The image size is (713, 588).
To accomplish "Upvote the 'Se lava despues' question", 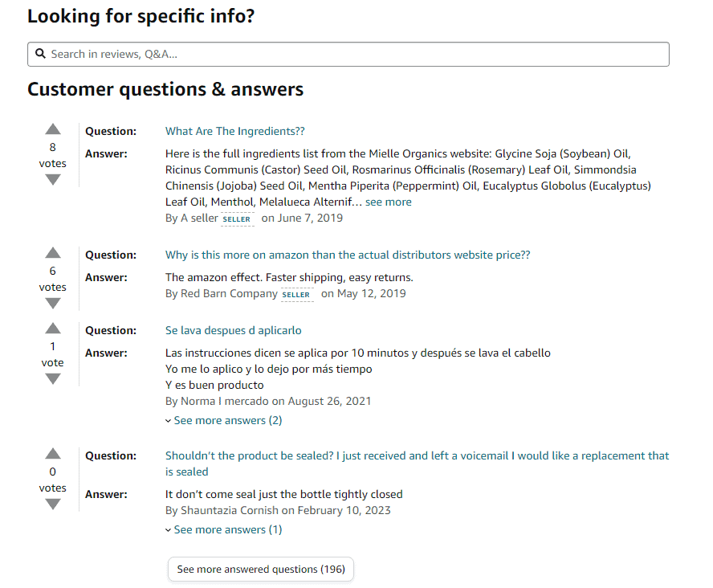I will point(53,329).
